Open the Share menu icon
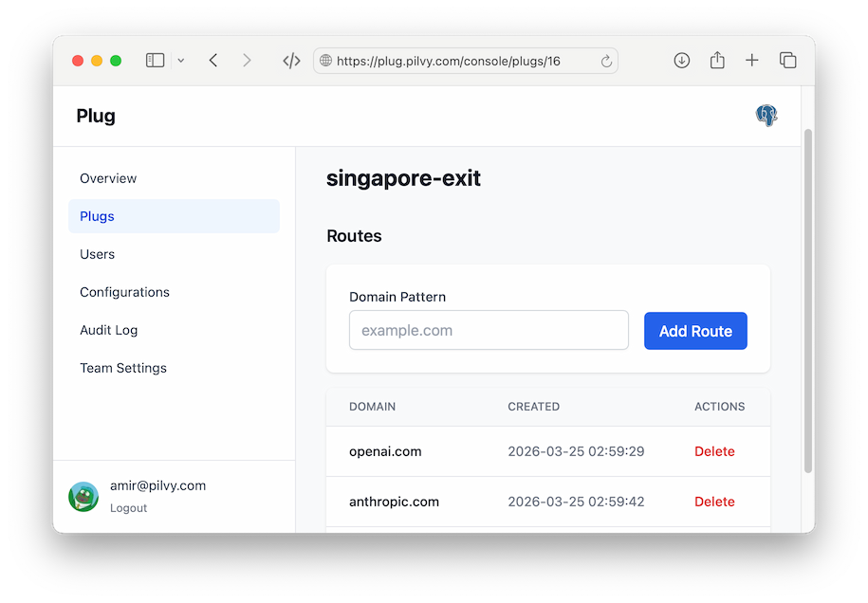This screenshot has height=603, width=868. point(716,60)
